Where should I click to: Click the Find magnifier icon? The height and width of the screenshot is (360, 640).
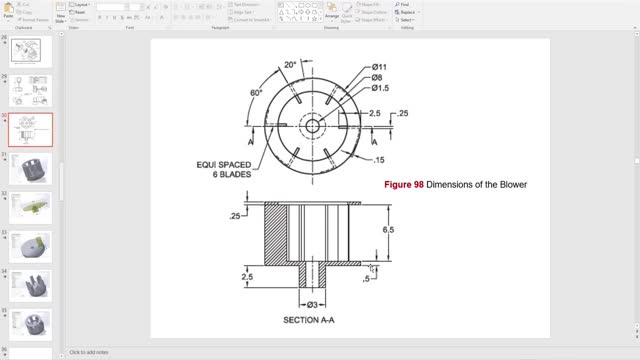pos(397,4)
